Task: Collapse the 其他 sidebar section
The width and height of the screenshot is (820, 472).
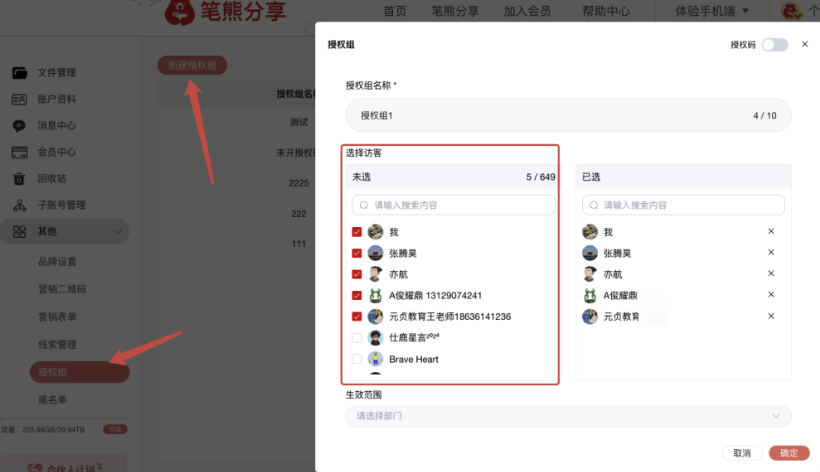Action: point(119,232)
